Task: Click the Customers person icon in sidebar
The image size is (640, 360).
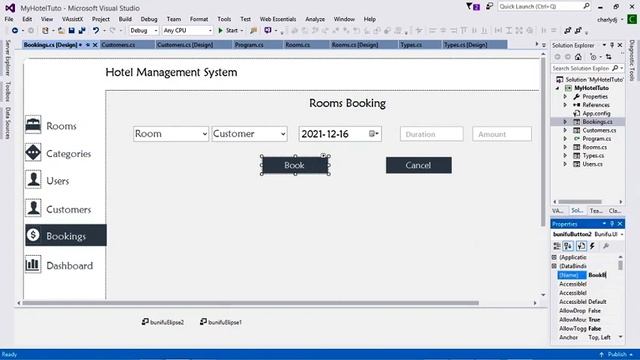Action: tap(33, 208)
